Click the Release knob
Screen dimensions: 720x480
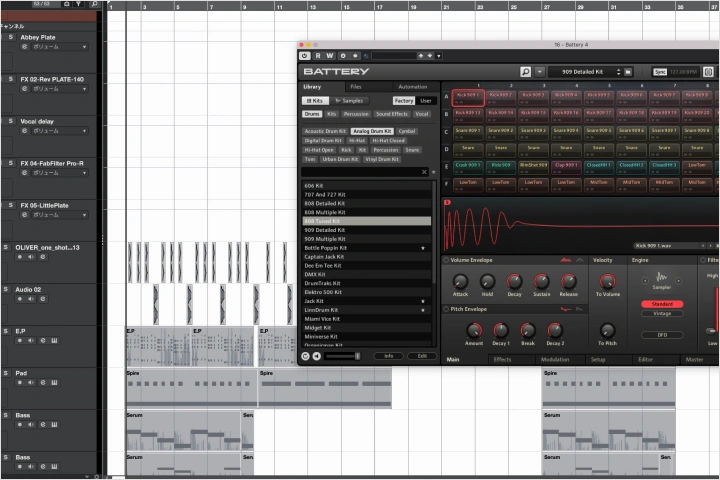click(568, 281)
